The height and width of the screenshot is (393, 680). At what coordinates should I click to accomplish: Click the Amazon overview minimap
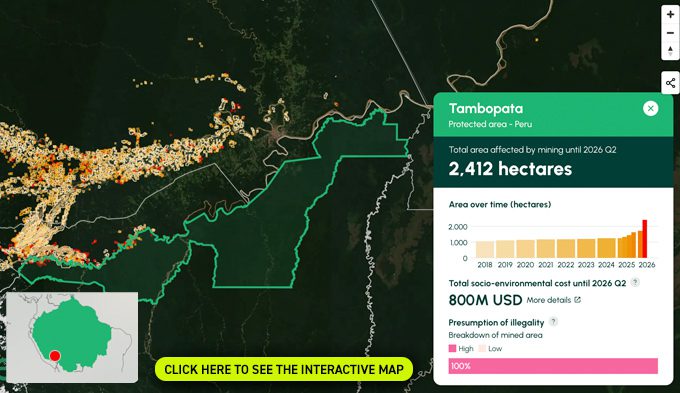click(x=72, y=337)
